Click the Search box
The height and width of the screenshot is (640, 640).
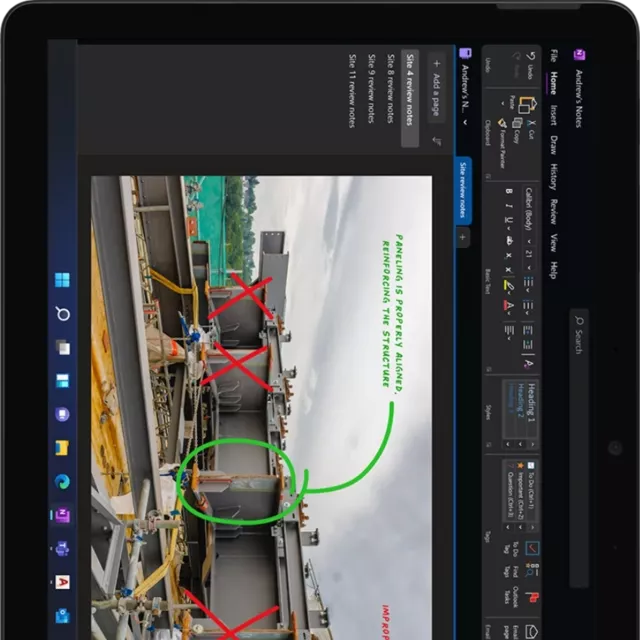pos(579,448)
